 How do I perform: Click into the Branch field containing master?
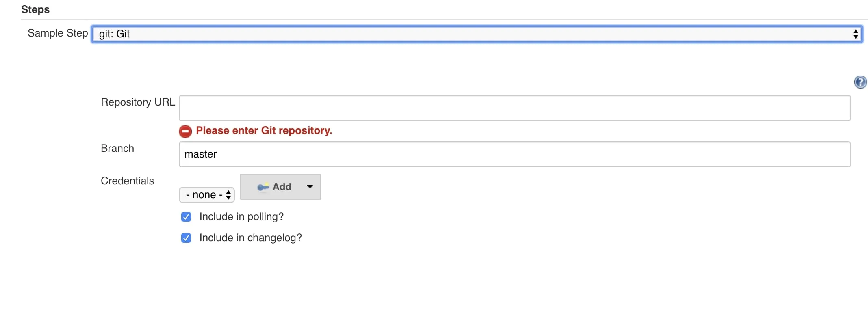click(515, 154)
